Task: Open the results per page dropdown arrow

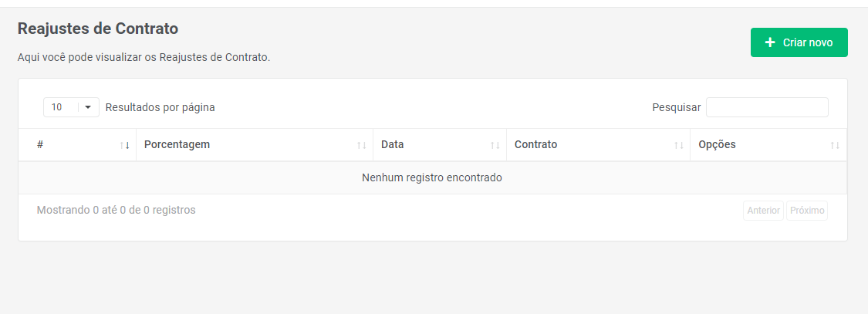Action: pyautogui.click(x=88, y=107)
